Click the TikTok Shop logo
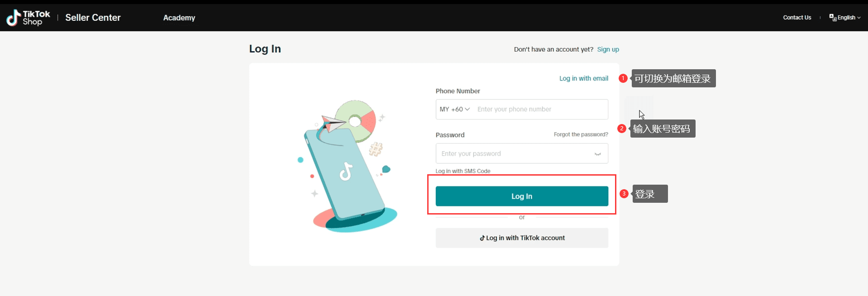This screenshot has width=868, height=296. pyautogui.click(x=28, y=18)
